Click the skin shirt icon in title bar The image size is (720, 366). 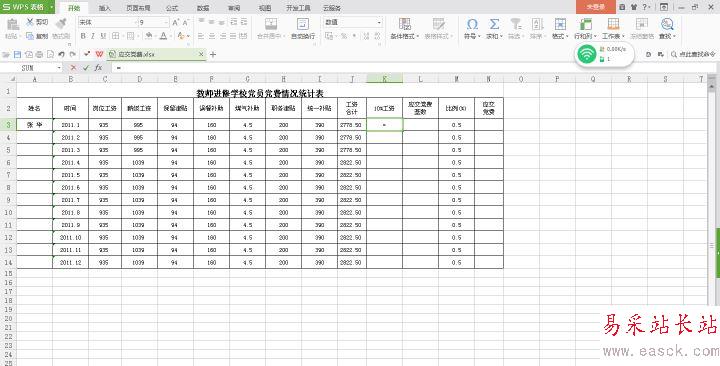pyautogui.click(x=634, y=7)
